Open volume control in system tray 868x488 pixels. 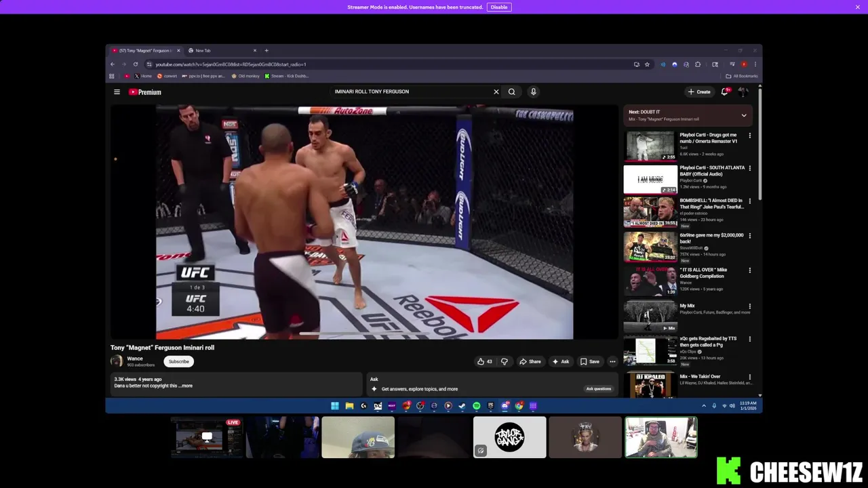pyautogui.click(x=732, y=406)
